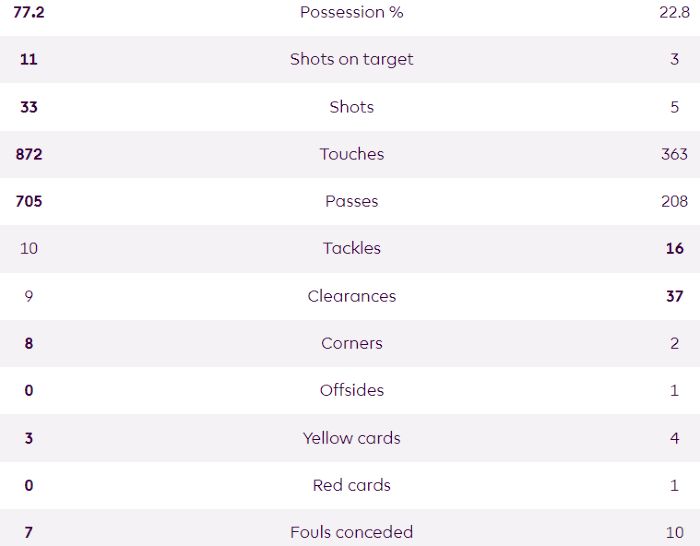Click the 16 tackles value
This screenshot has width=700, height=546.
tap(674, 248)
